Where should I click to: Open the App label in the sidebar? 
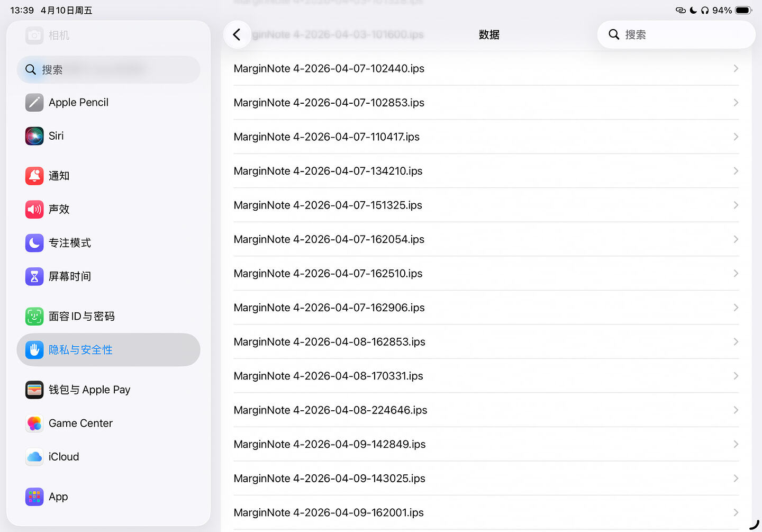tap(58, 497)
